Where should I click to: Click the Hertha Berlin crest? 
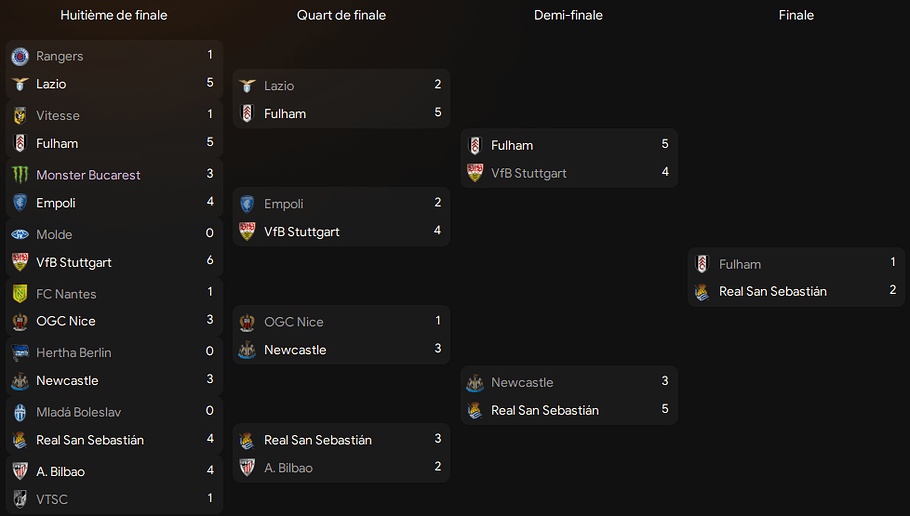click(x=20, y=353)
